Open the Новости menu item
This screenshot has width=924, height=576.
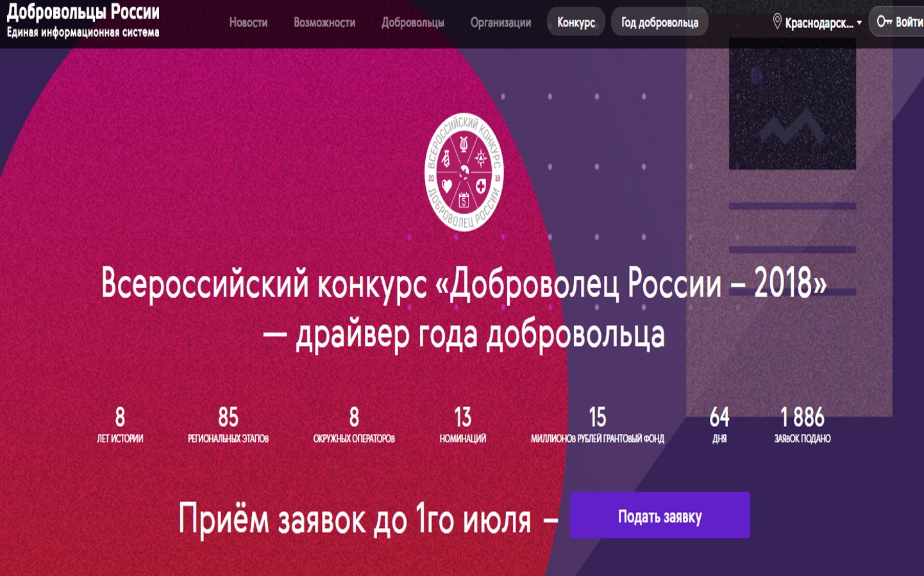(248, 22)
